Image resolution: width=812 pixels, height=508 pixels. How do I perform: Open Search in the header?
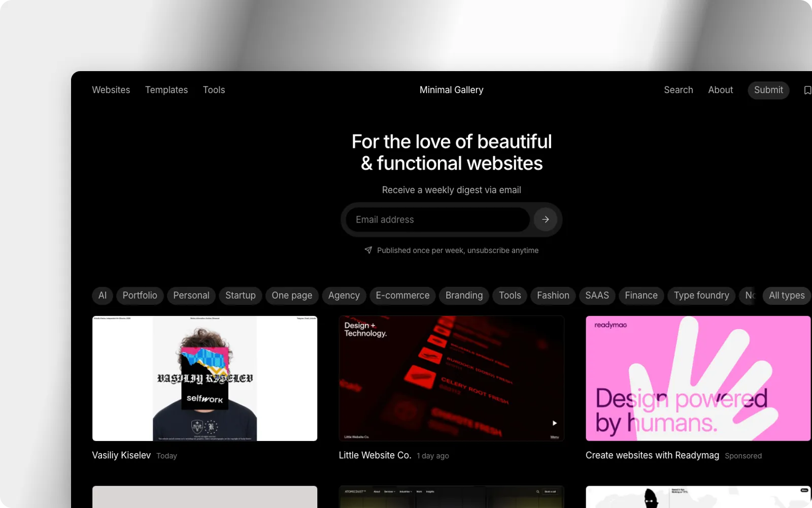678,90
